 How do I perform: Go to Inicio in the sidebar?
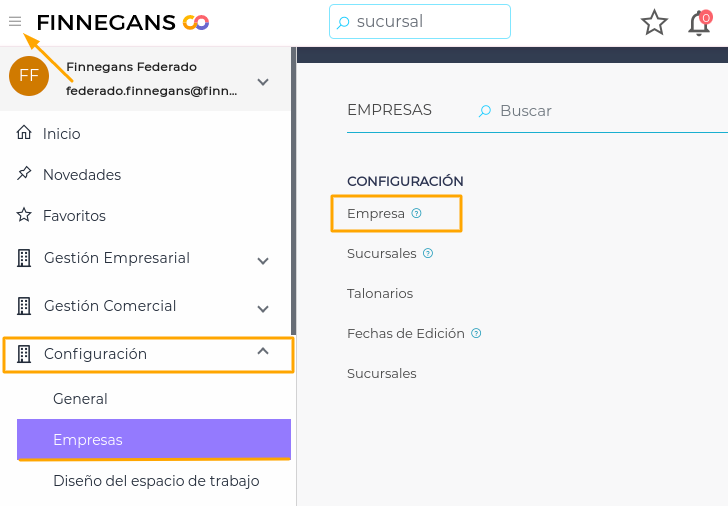(x=61, y=133)
